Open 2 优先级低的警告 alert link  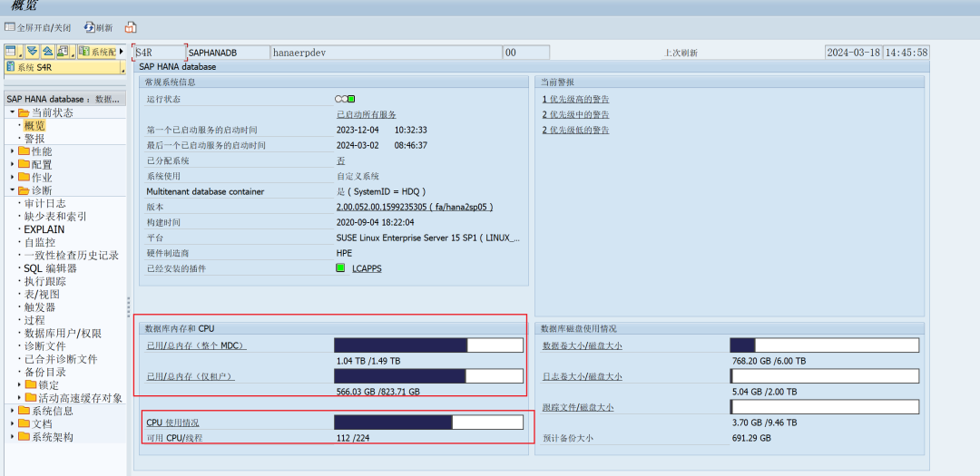pyautogui.click(x=575, y=130)
